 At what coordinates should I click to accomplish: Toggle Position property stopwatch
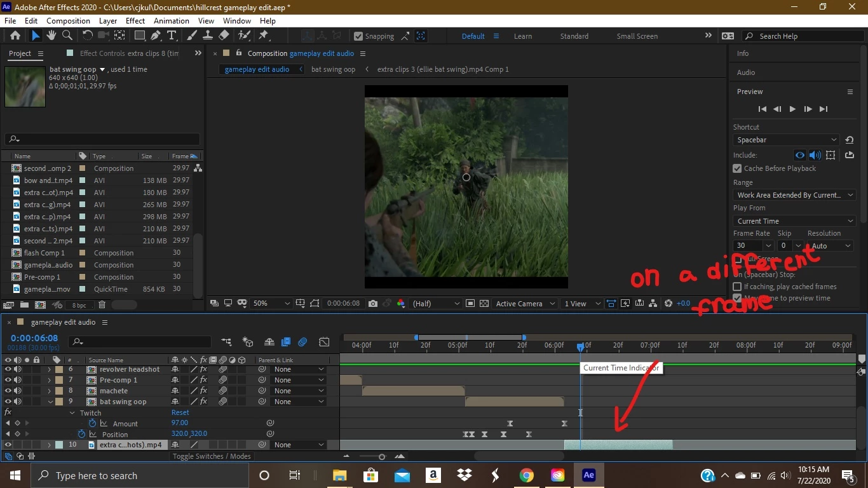[x=81, y=434]
